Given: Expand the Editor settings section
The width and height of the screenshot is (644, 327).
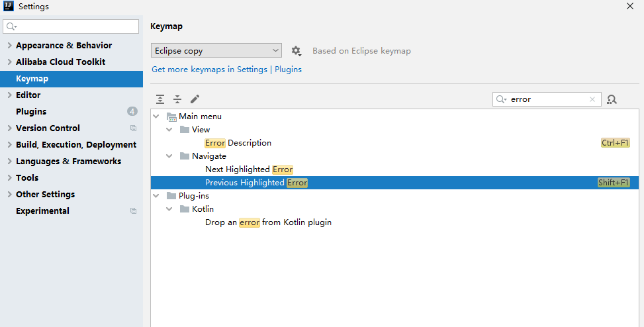Looking at the screenshot, I should pyautogui.click(x=9, y=95).
